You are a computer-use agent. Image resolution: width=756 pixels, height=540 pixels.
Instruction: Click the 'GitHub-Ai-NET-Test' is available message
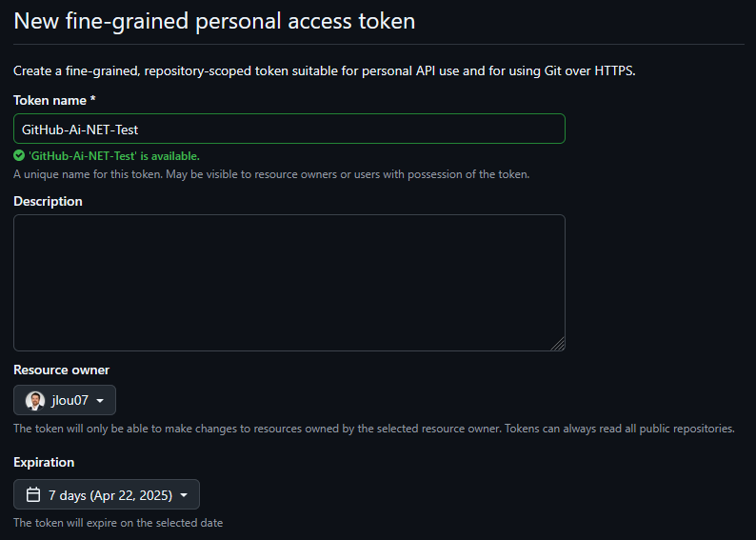pos(114,156)
